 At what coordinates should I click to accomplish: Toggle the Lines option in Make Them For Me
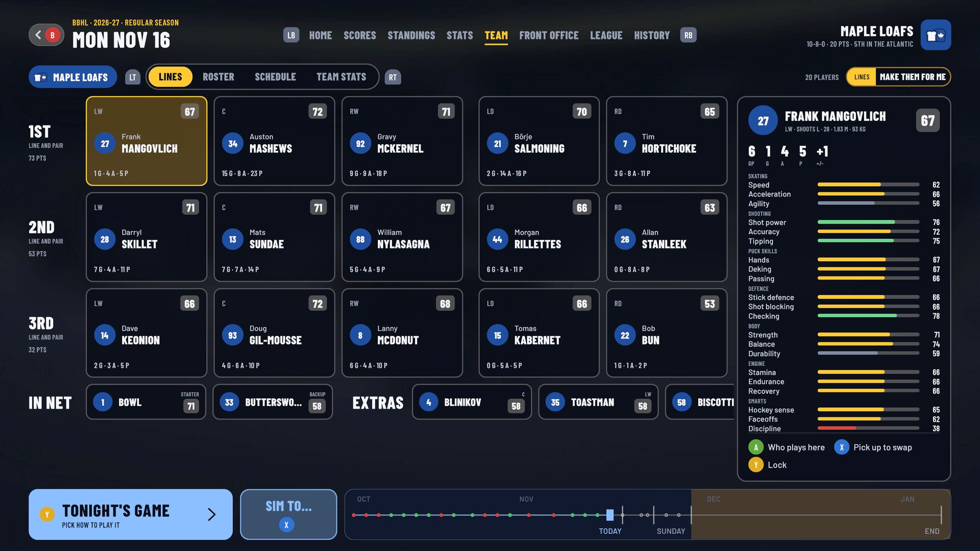coord(862,77)
